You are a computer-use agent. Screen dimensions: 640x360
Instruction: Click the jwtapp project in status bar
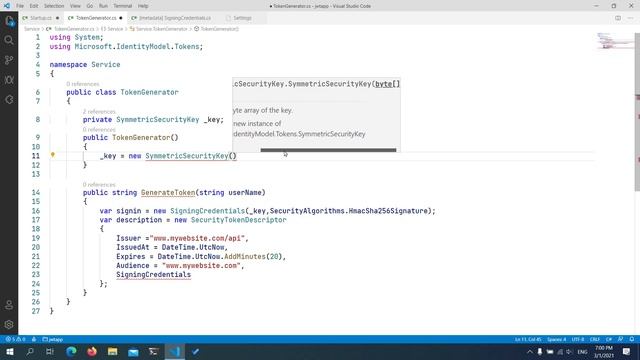click(53, 339)
